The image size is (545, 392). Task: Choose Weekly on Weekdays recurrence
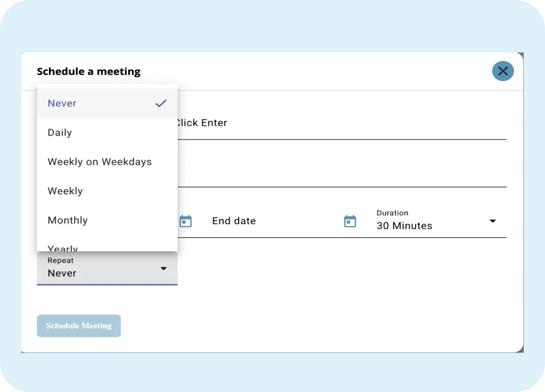coord(99,162)
